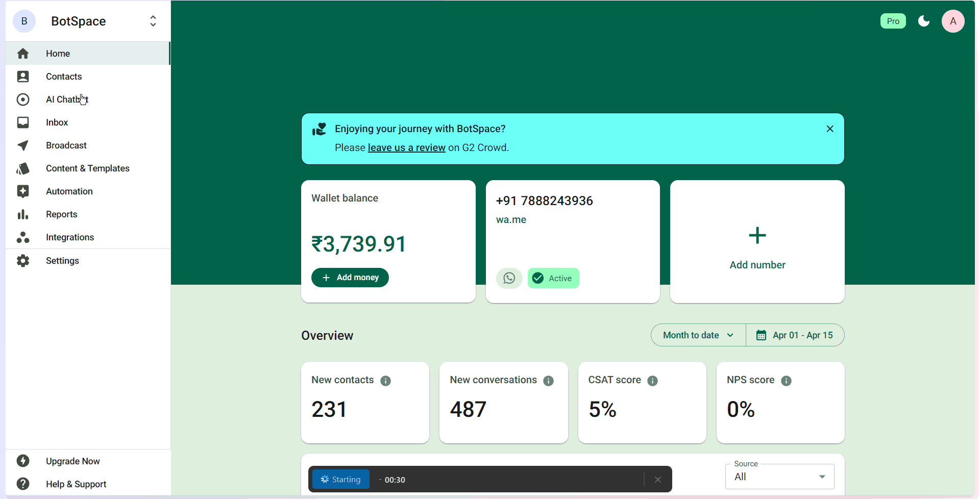The width and height of the screenshot is (980, 499).
Task: Click the B workspace avatar
Action: pyautogui.click(x=24, y=21)
